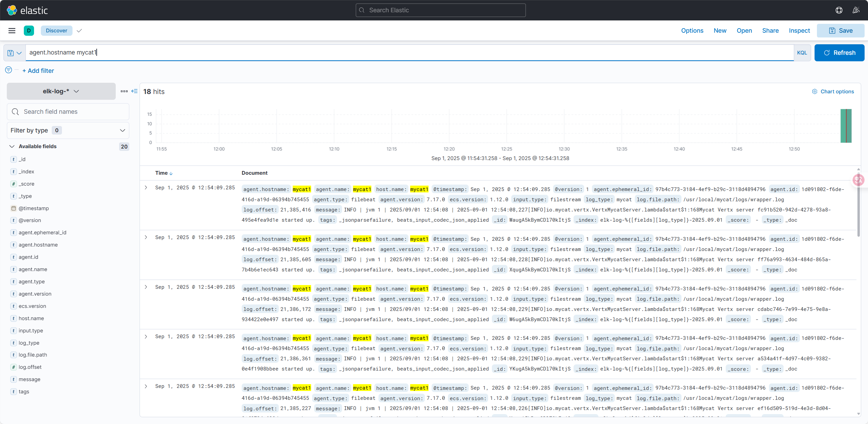Click the green D space avatar

pos(29,31)
